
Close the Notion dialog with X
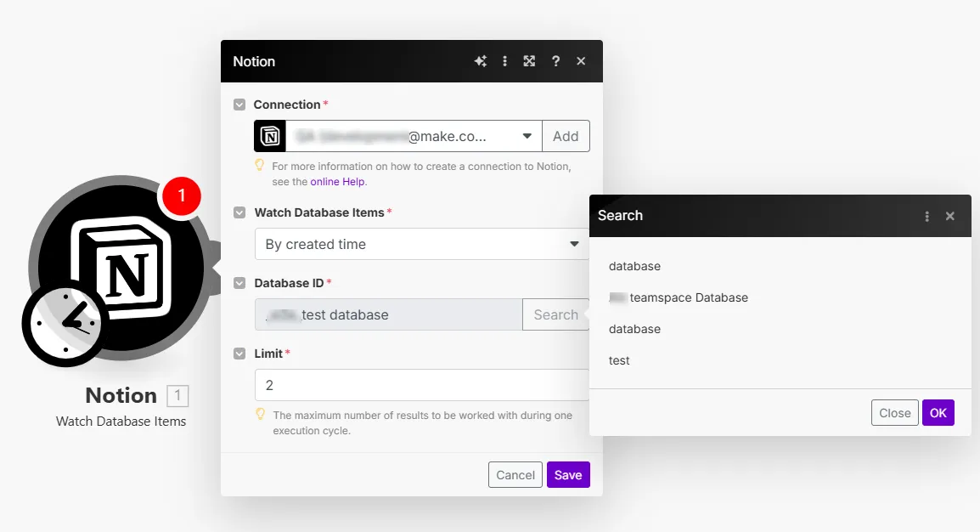(x=581, y=61)
